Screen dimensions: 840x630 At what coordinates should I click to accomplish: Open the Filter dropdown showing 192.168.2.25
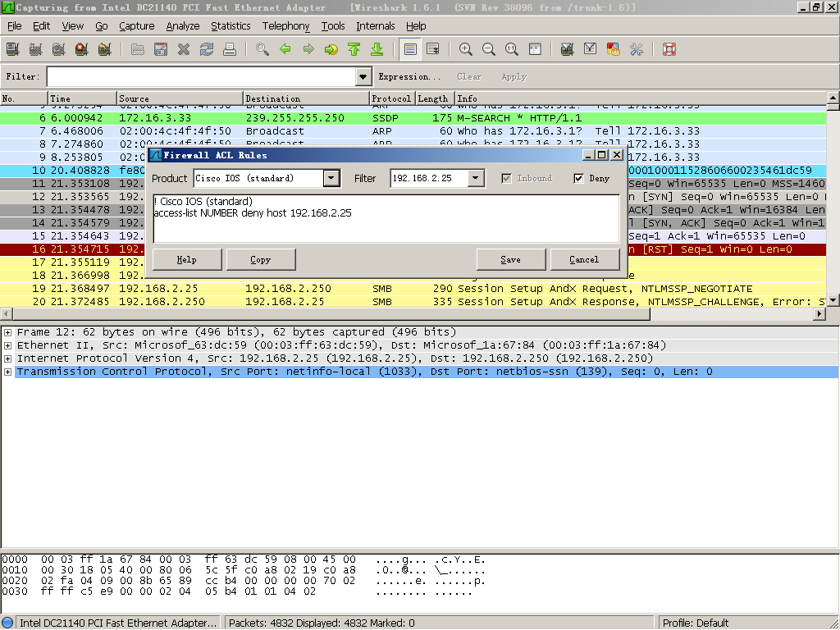pos(476,178)
